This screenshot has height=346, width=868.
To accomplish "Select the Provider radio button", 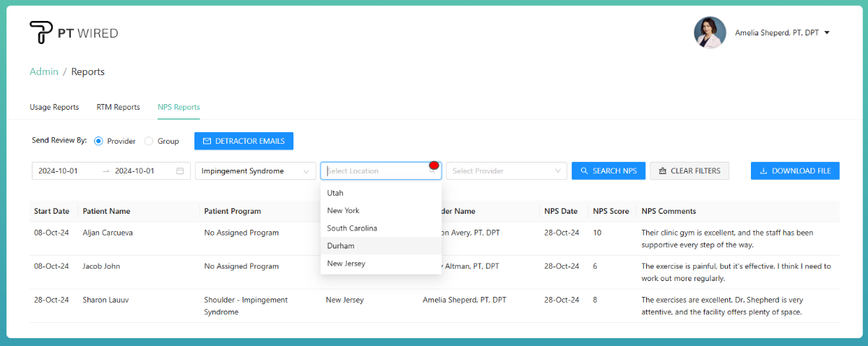I will pyautogui.click(x=98, y=141).
